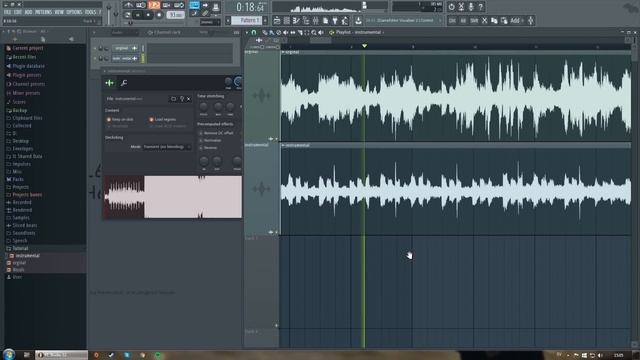Select the playlist Slip tool
Viewport: 640px width, 360px height.
[293, 32]
